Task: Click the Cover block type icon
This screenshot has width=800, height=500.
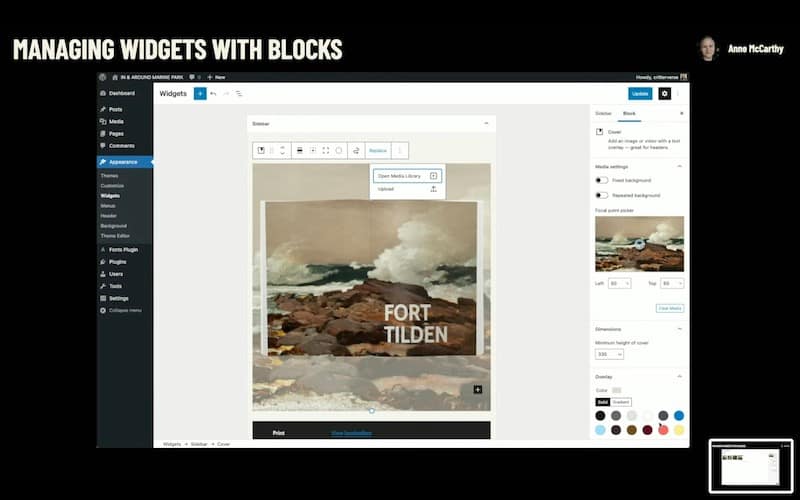Action: click(x=261, y=150)
